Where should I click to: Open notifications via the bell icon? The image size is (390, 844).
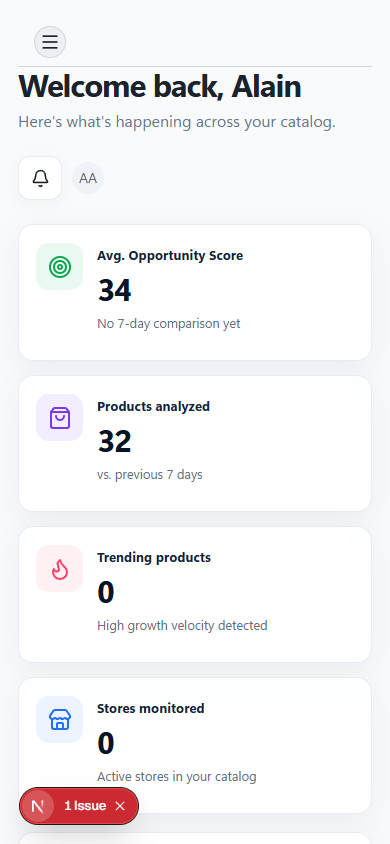tap(40, 178)
